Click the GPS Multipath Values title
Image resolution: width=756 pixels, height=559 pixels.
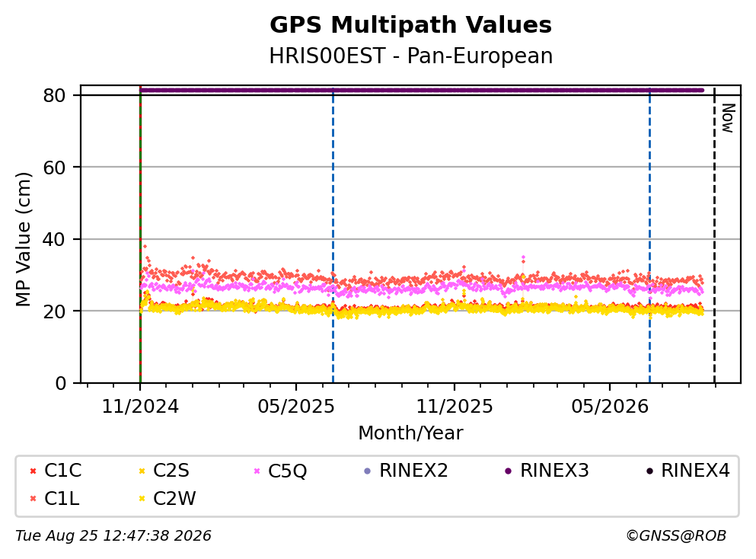point(411,25)
